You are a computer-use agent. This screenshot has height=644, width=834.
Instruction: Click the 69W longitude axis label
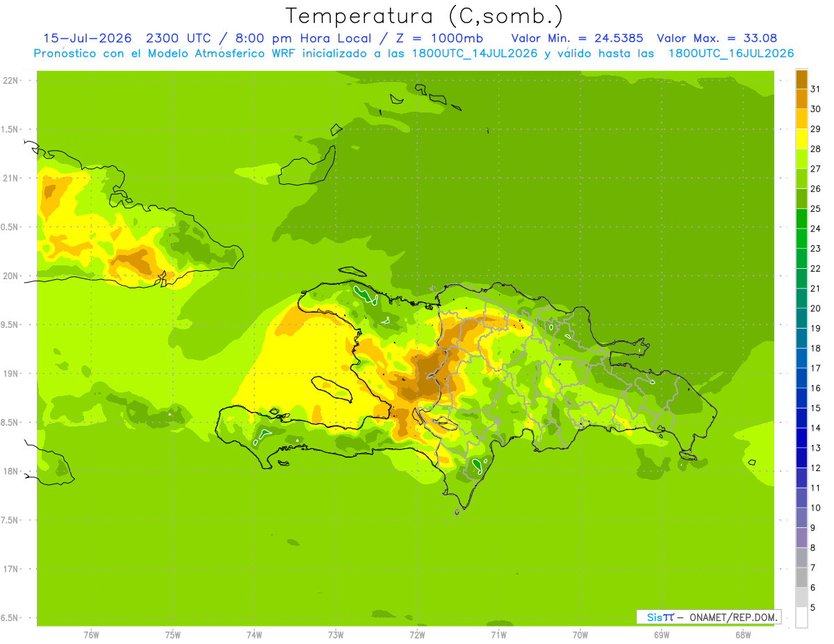[x=662, y=635]
